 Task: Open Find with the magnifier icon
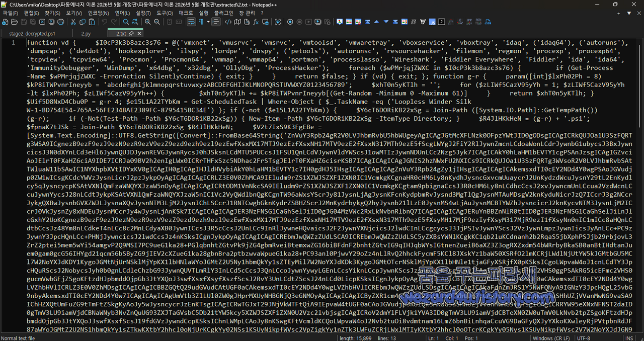pos(126,22)
